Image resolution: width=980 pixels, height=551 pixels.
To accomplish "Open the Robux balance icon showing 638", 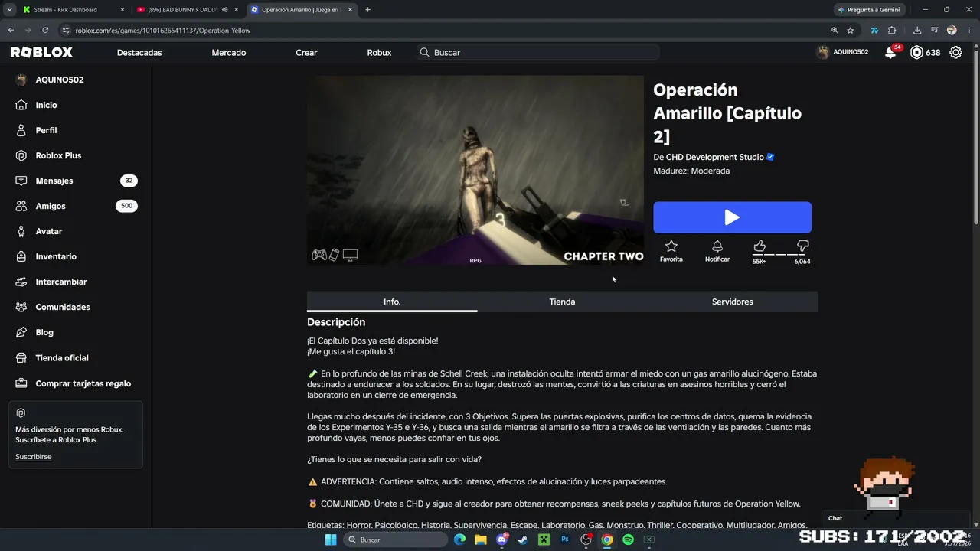I will pyautogui.click(x=916, y=52).
